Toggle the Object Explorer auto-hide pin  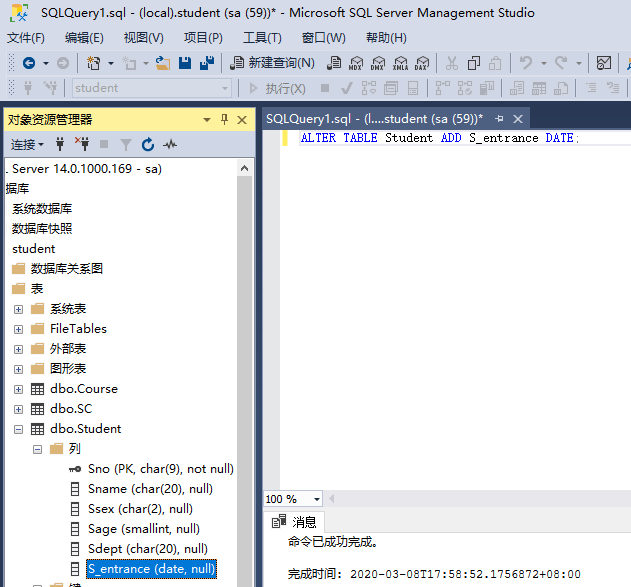point(225,119)
